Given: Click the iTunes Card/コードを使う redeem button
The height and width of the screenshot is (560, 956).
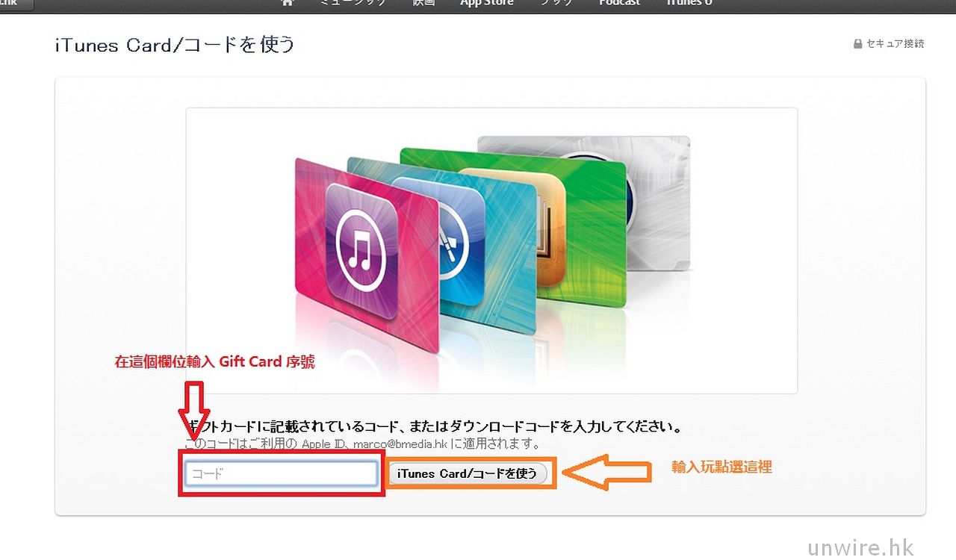Looking at the screenshot, I should [x=468, y=473].
